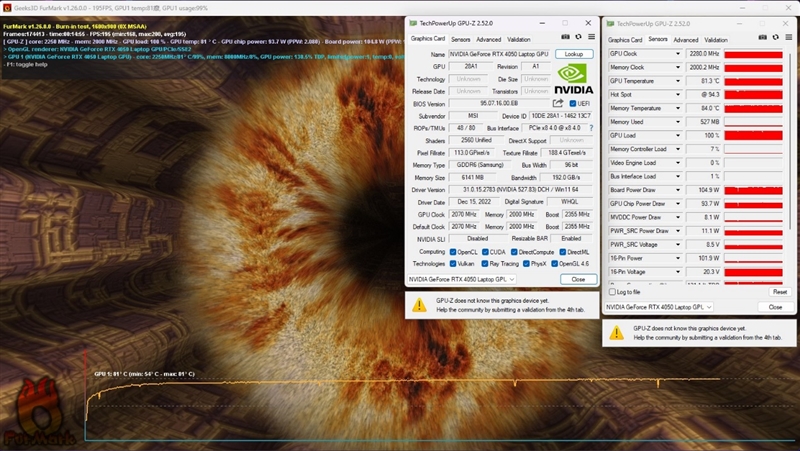Toggle the DirectCompute checkbox

point(514,252)
